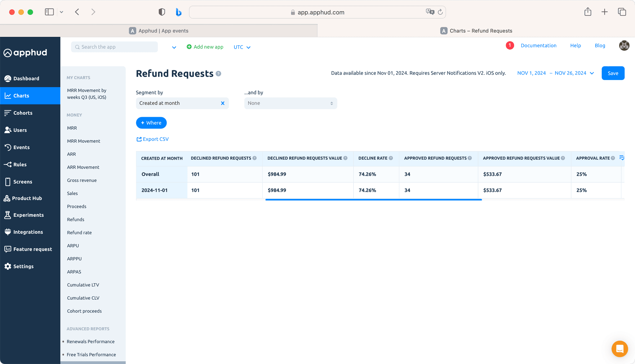Screen dimensions: 635x364
Task: Click the table horizontal scrollbar
Action: click(x=373, y=200)
